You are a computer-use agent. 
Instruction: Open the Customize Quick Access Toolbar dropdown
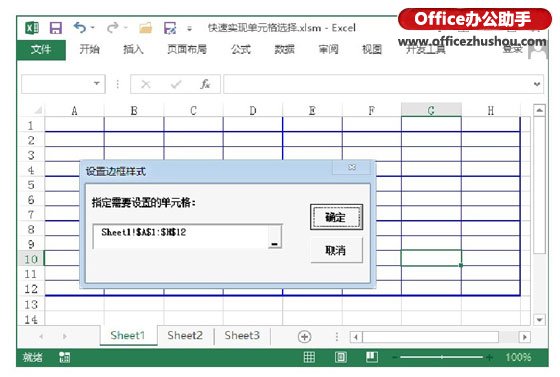[189, 29]
